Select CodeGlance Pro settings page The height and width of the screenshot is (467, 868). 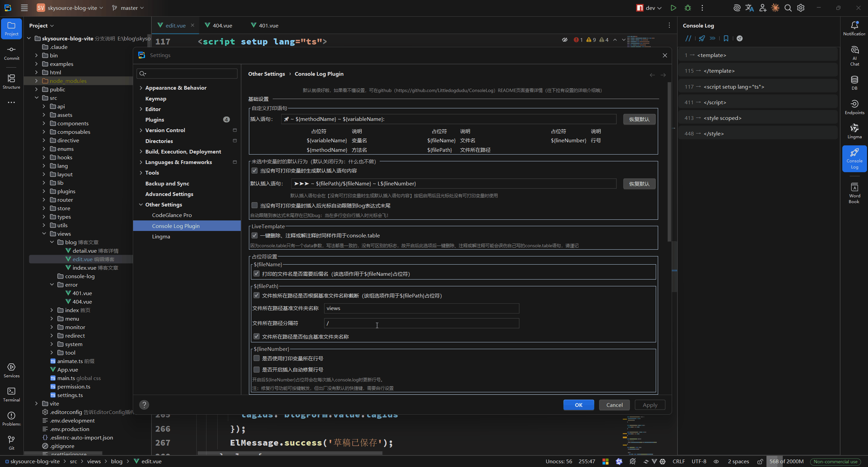172,215
